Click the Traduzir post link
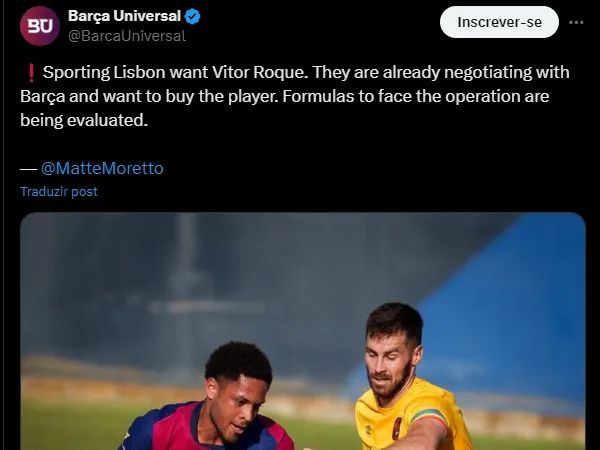The height and width of the screenshot is (450, 600). click(x=59, y=191)
